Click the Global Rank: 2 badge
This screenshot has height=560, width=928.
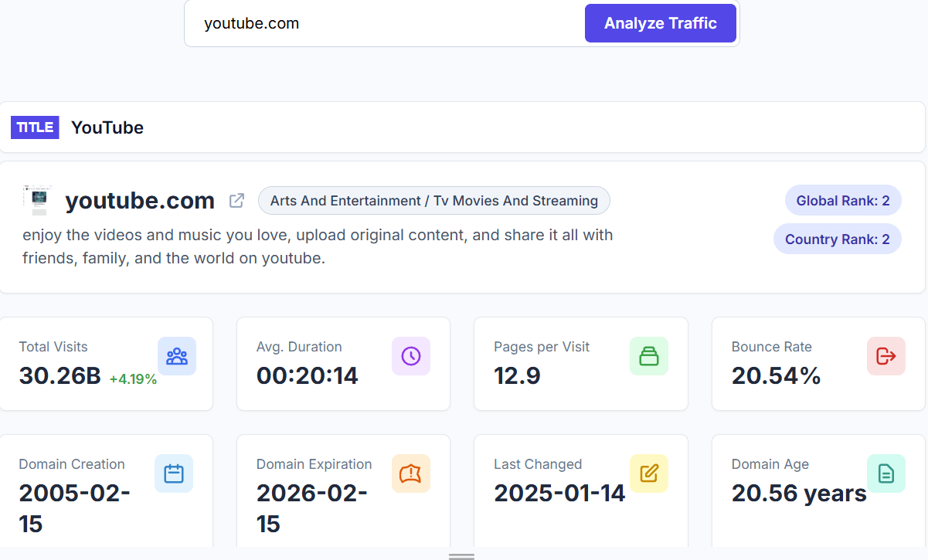pos(842,200)
